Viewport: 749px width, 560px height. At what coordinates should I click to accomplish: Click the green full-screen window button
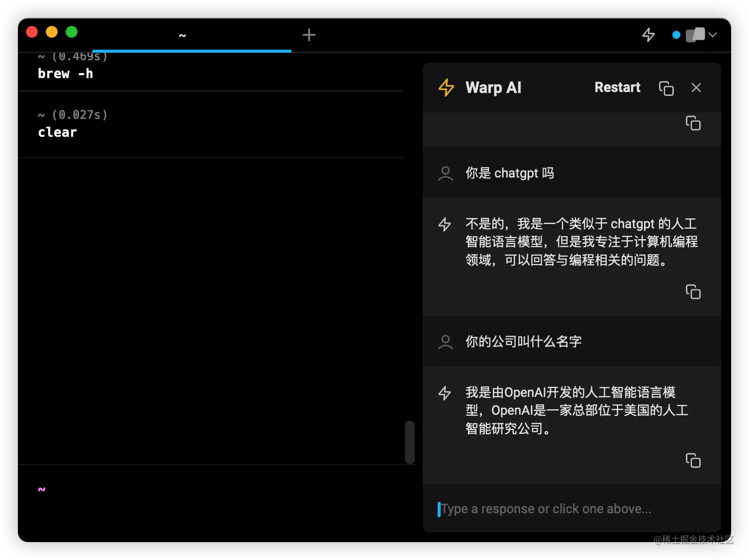72,32
